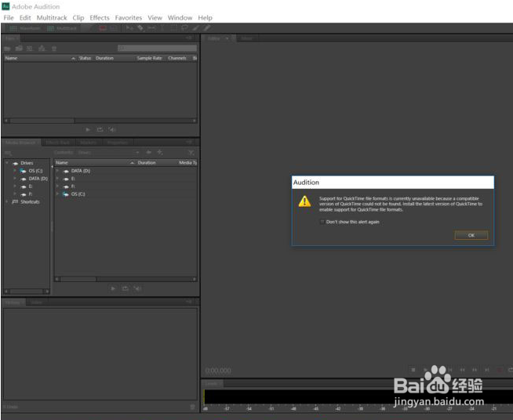Image resolution: width=513 pixels, height=420 pixels.
Task: Click the Status column header
Action: coord(85,58)
